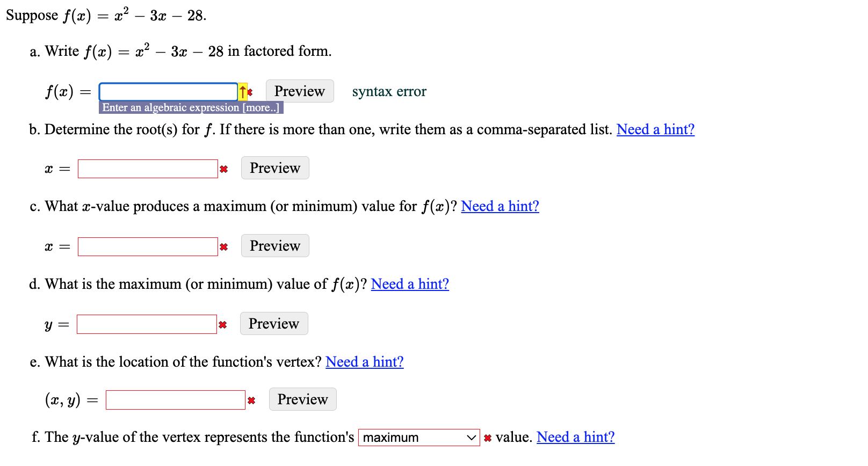
Task: Focus the (x, y) vertex input field
Action: point(176,400)
